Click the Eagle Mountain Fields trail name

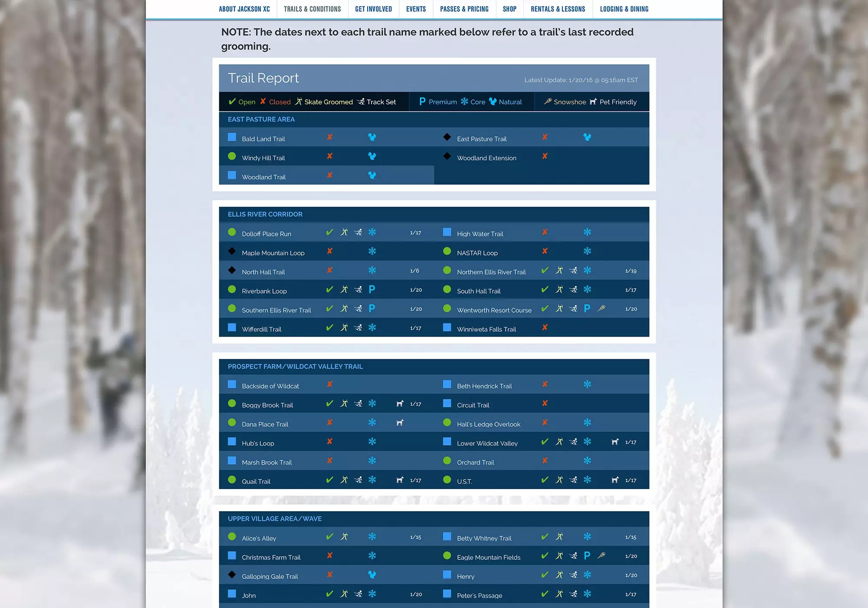click(x=488, y=558)
